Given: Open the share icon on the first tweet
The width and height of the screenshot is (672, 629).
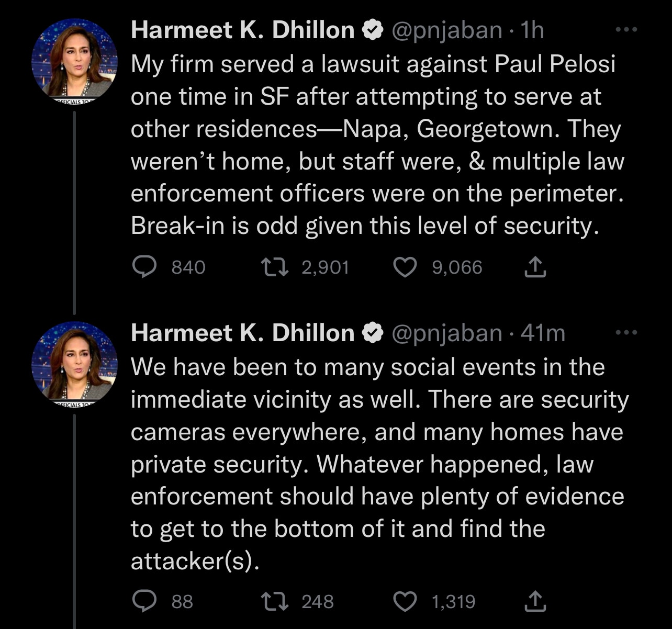Looking at the screenshot, I should coord(534,267).
